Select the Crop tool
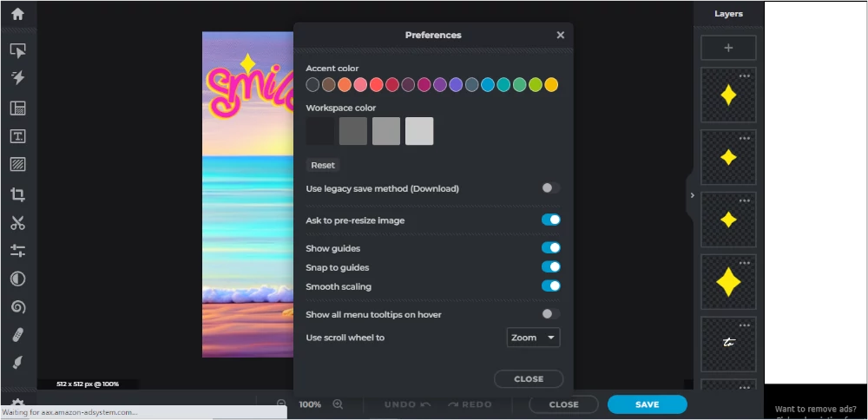This screenshot has height=420, width=868. pos(17,194)
